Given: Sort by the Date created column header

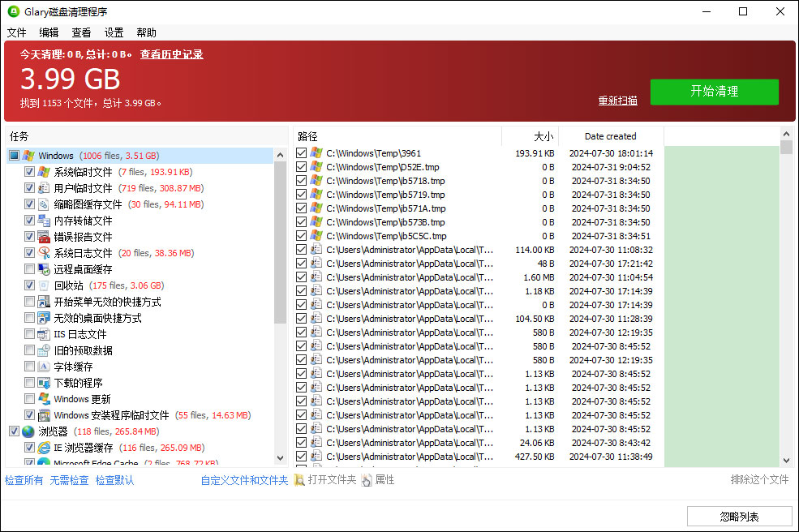Looking at the screenshot, I should pos(611,136).
